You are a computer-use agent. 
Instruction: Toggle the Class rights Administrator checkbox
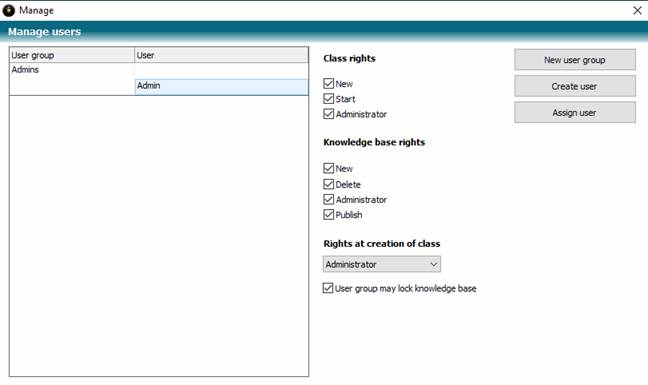pos(329,114)
